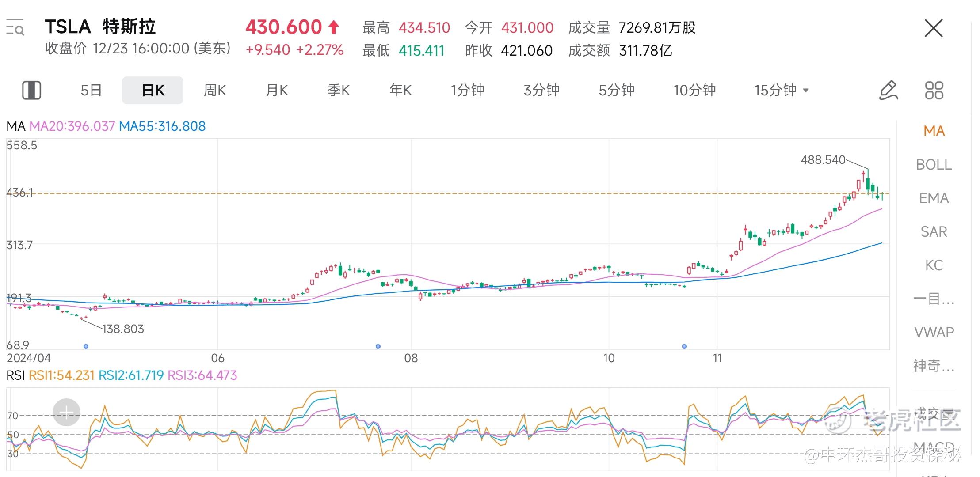Viewport: 980px width, 477px height.
Task: Click the current price 430.600
Action: 284,27
